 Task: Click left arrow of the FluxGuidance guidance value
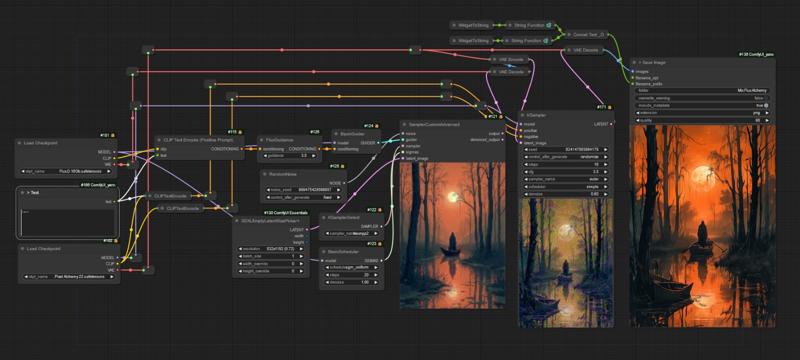tap(265, 156)
